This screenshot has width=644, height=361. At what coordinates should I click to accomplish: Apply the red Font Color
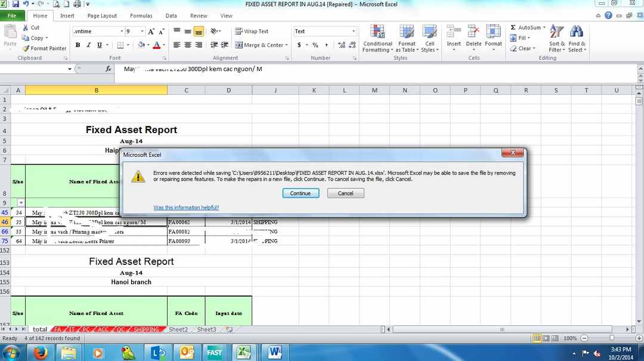[156, 45]
